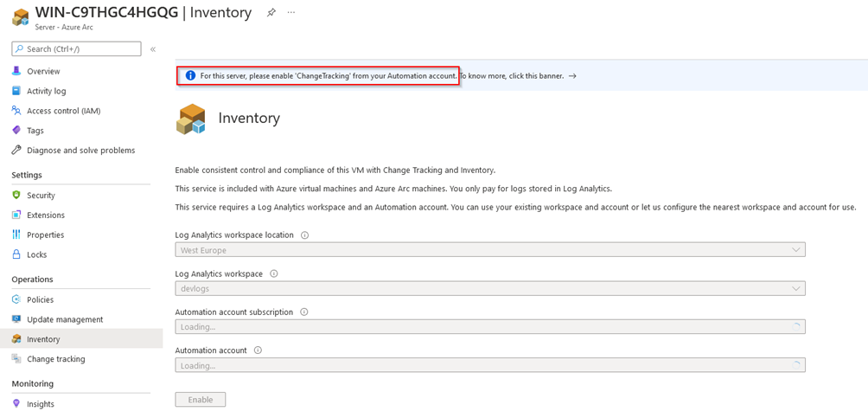The height and width of the screenshot is (418, 868).
Task: Click the green Security shield icon
Action: [16, 195]
